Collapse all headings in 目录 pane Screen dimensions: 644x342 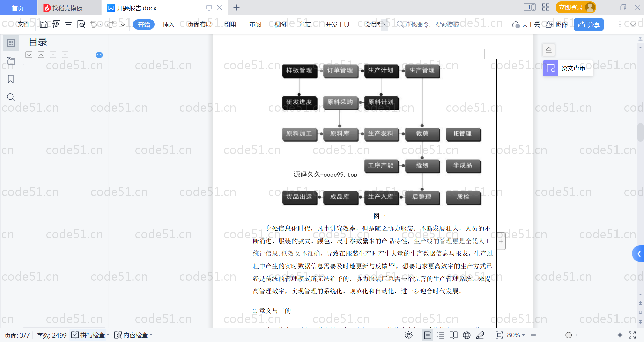click(41, 55)
